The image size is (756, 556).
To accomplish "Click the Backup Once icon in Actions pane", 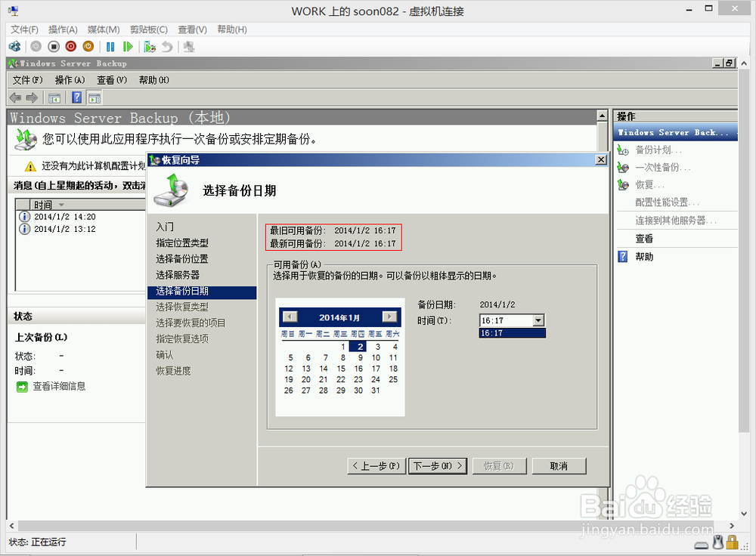I will (623, 168).
